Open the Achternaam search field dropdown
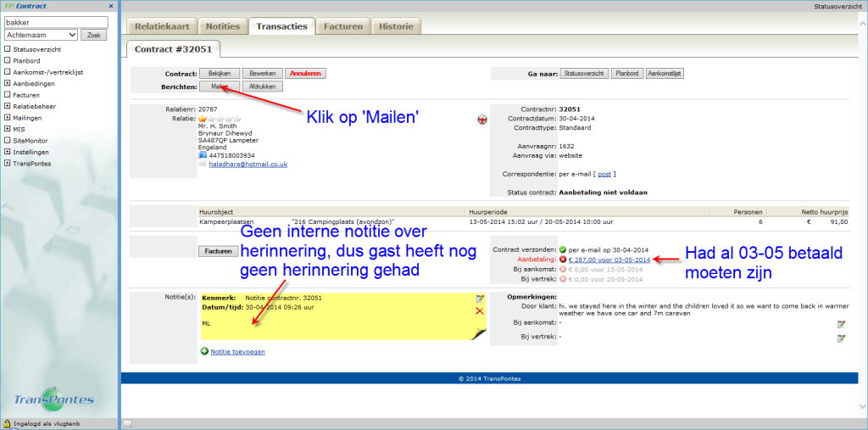The height and width of the screenshot is (430, 868). (x=41, y=35)
